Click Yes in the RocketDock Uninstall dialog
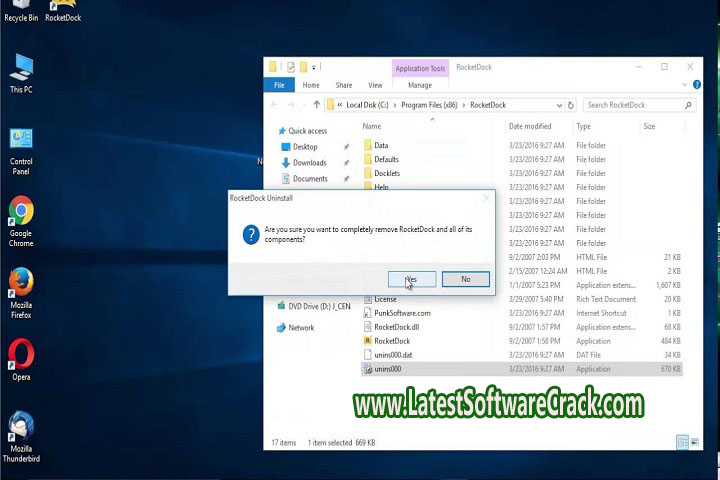 point(412,279)
